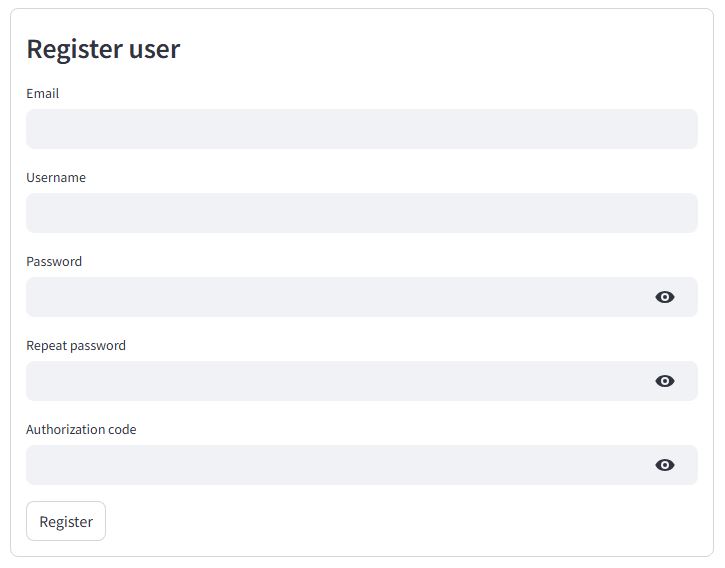Screen dimensions: 725x568
Task: Click blank form area beside the Register button
Action: 400,521
